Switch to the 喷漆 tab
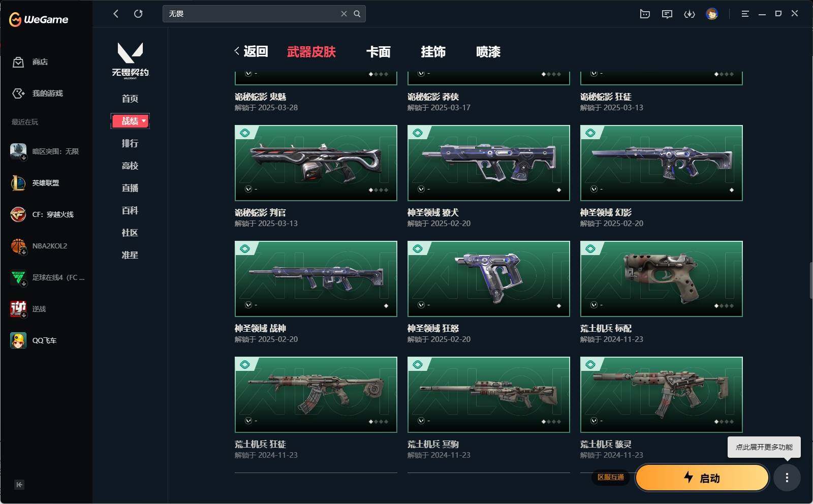The height and width of the screenshot is (504, 813). (488, 52)
